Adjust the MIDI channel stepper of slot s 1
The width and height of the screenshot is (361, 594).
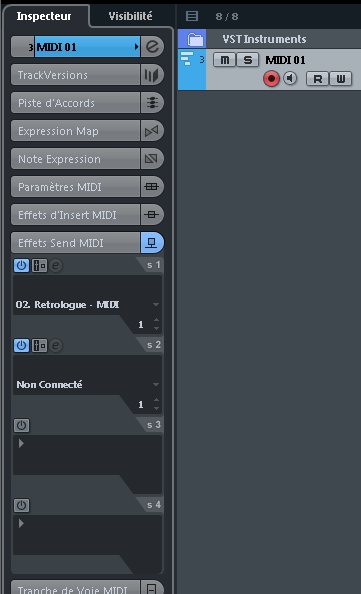click(x=156, y=324)
